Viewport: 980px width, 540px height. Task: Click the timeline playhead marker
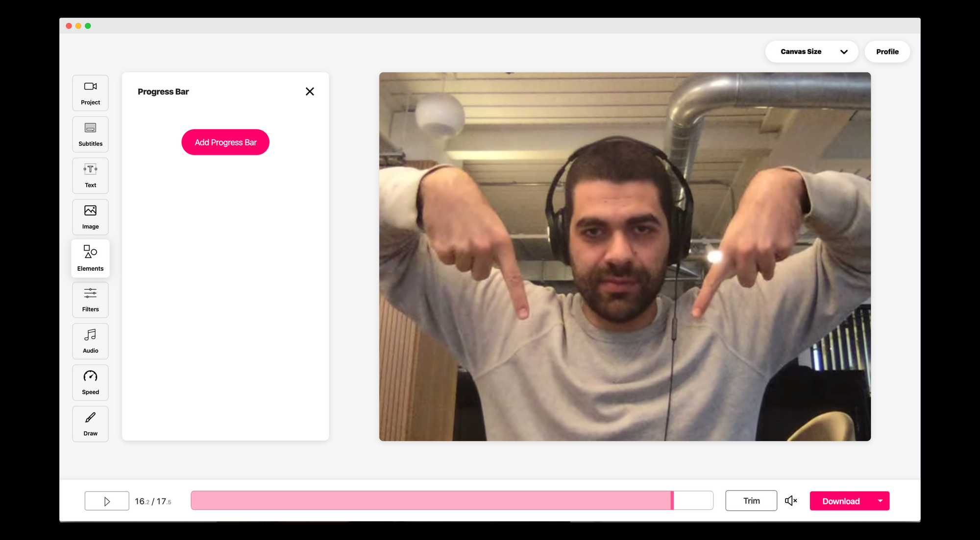click(x=672, y=501)
